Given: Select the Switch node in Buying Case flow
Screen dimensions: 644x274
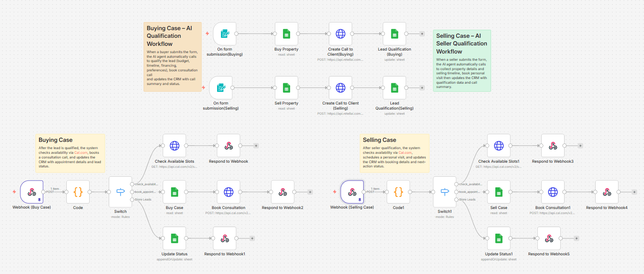Looking at the screenshot, I should [x=121, y=192].
